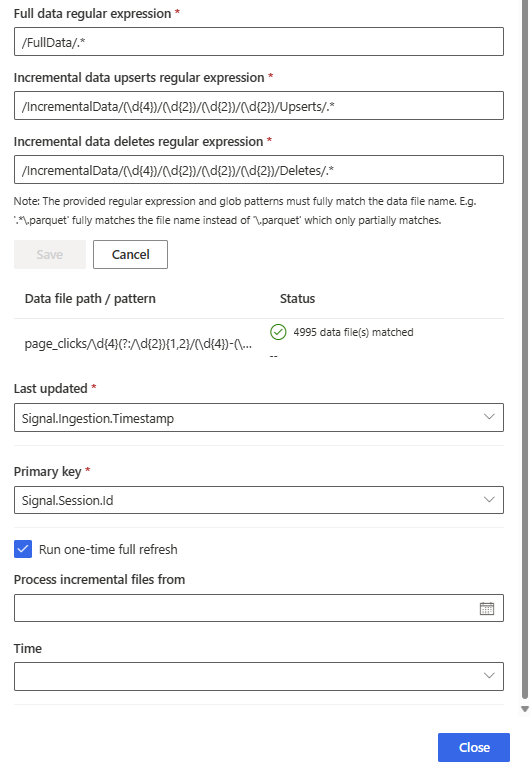Select the page_clicks data file path row
Viewport: 530px width, 762px height.
click(x=258, y=344)
